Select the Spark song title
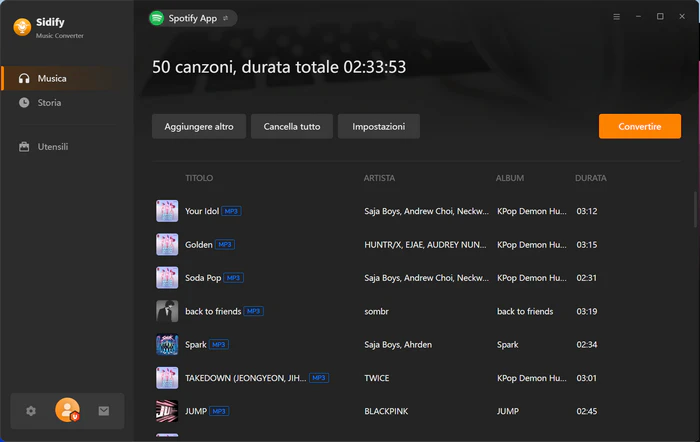This screenshot has height=442, width=700. point(196,345)
